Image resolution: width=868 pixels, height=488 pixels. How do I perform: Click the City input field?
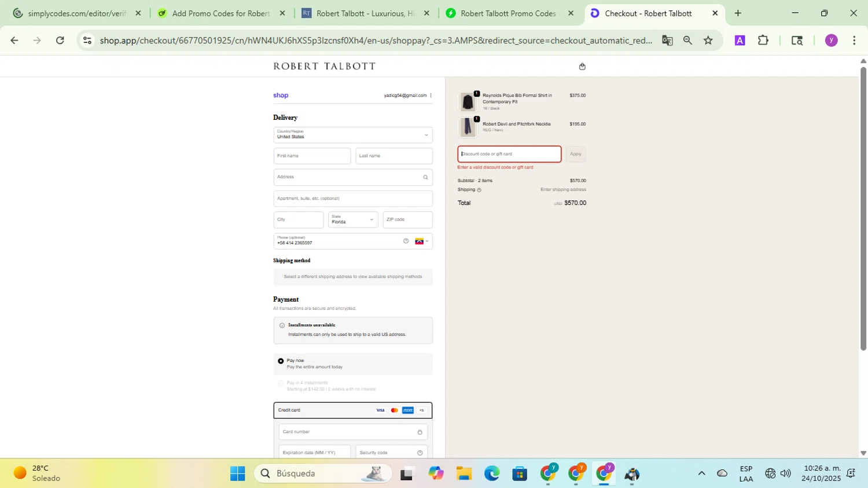(299, 220)
